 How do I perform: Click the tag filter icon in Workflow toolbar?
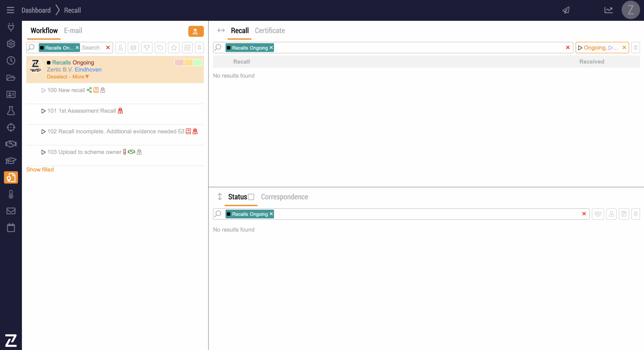(160, 48)
